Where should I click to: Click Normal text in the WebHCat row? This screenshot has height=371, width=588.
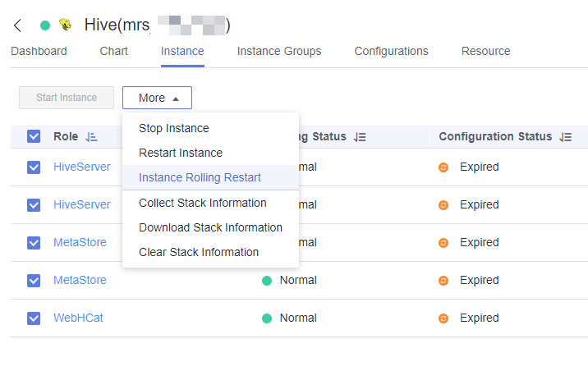pyautogui.click(x=298, y=318)
